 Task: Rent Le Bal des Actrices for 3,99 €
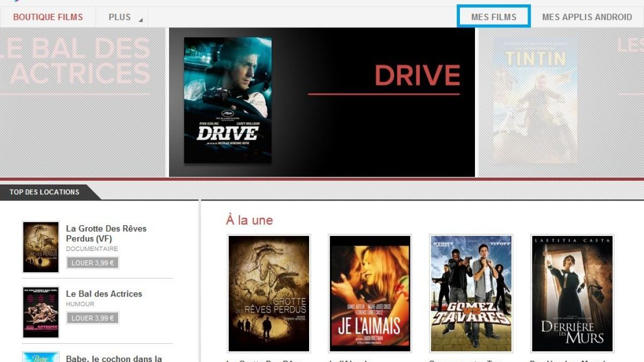(x=92, y=318)
